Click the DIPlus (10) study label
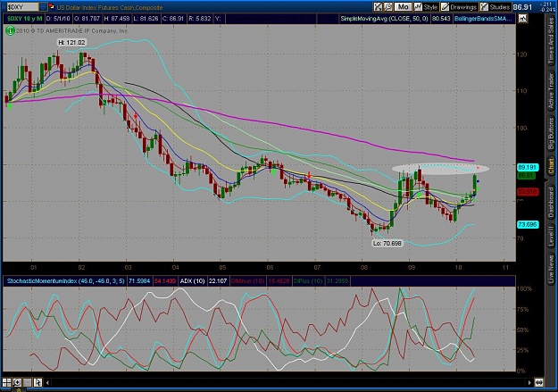The image size is (558, 392). tap(309, 281)
